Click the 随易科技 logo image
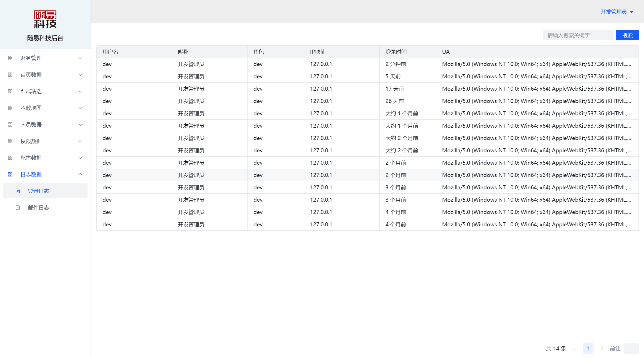Image resolution: width=644 pixels, height=358 pixels. click(x=45, y=19)
